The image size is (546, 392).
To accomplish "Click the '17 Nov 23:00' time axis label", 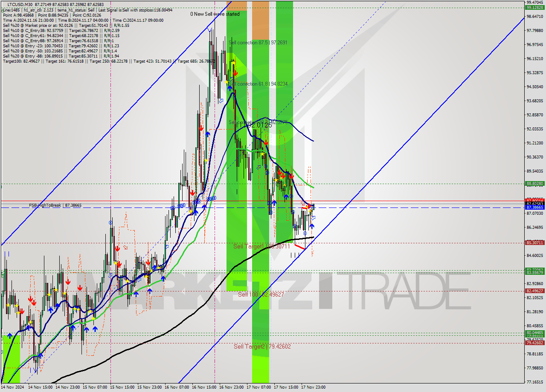I will pos(313,387).
